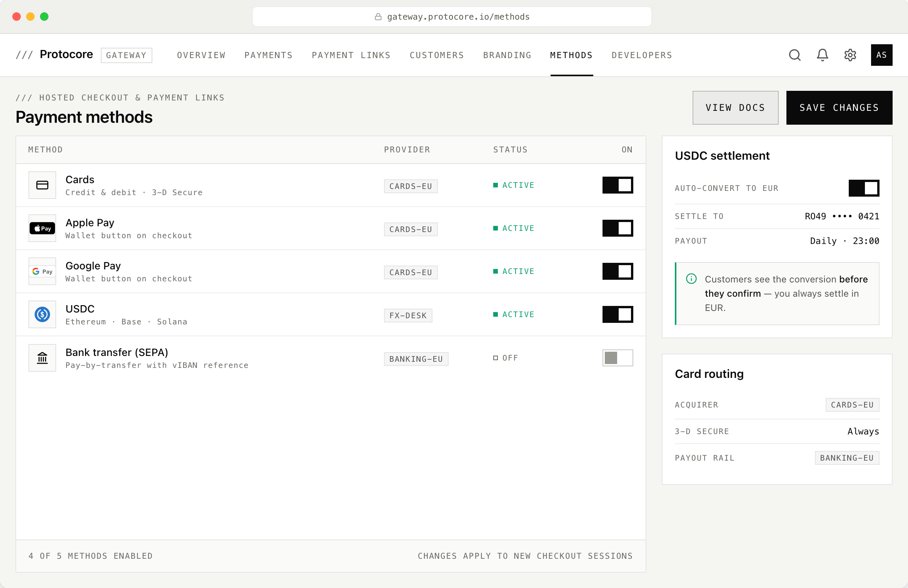Select the Methods tab
The height and width of the screenshot is (588, 908).
pyautogui.click(x=571, y=55)
